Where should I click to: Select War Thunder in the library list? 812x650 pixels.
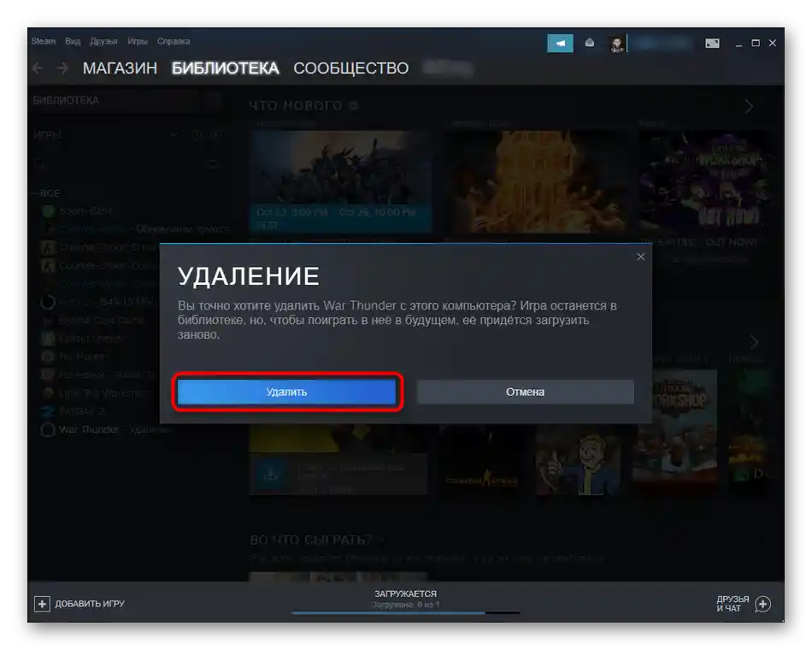[x=89, y=429]
